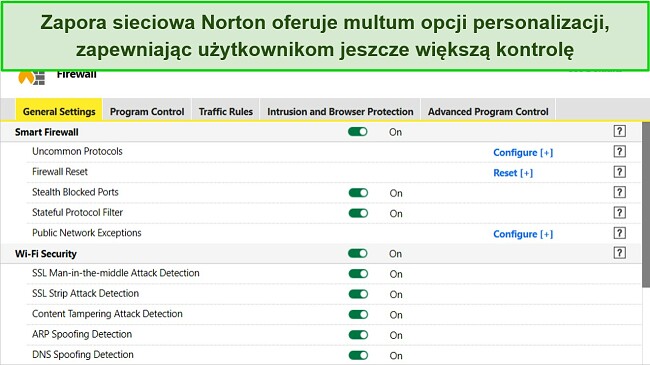
Task: Expand Configure for Uncommon Protocols
Action: point(523,153)
